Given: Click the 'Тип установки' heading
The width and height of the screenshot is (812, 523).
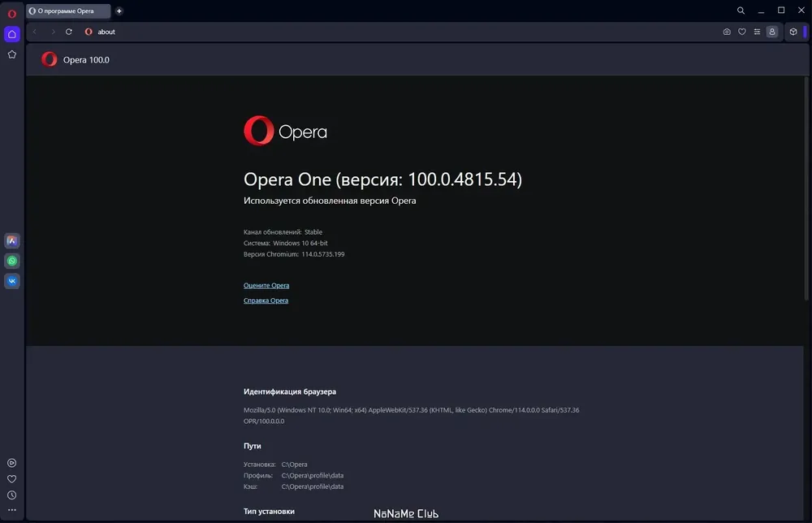Looking at the screenshot, I should tap(269, 511).
